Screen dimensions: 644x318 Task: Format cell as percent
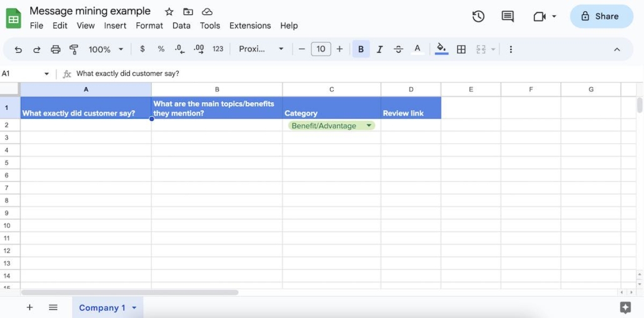coord(161,49)
